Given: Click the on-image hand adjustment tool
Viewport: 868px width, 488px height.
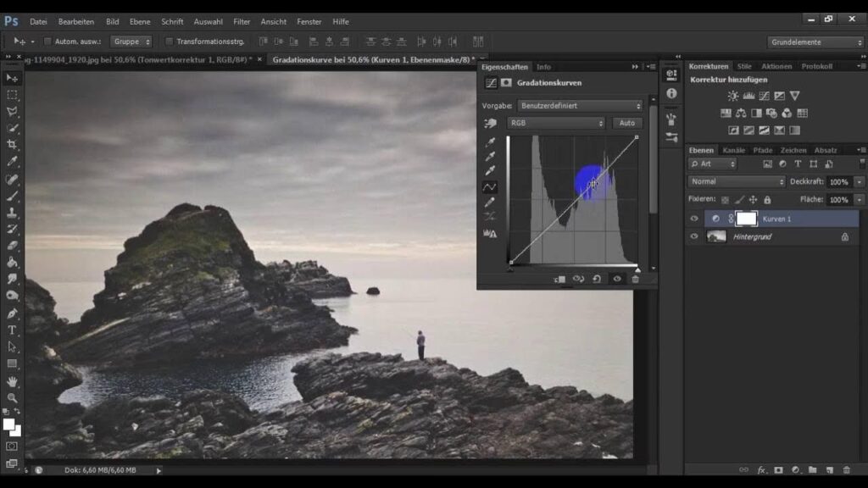Looking at the screenshot, I should pos(490,124).
